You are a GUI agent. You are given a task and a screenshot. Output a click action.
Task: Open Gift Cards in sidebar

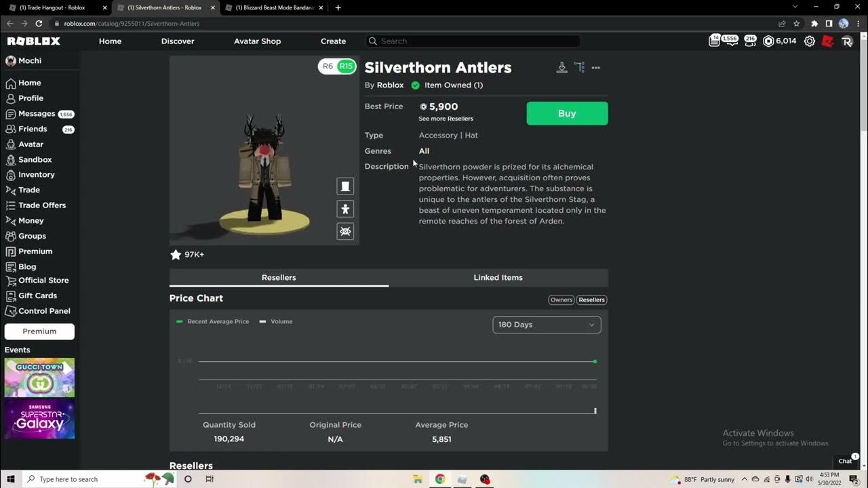[x=31, y=296]
